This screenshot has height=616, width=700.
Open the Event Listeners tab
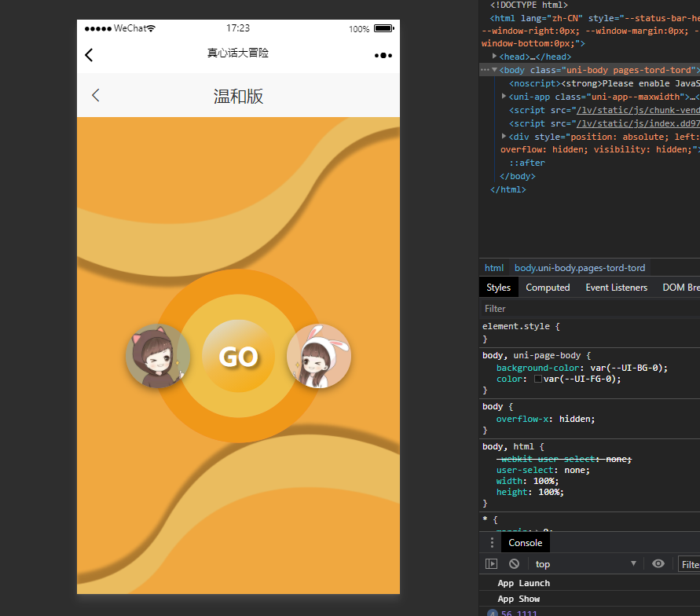coord(616,288)
